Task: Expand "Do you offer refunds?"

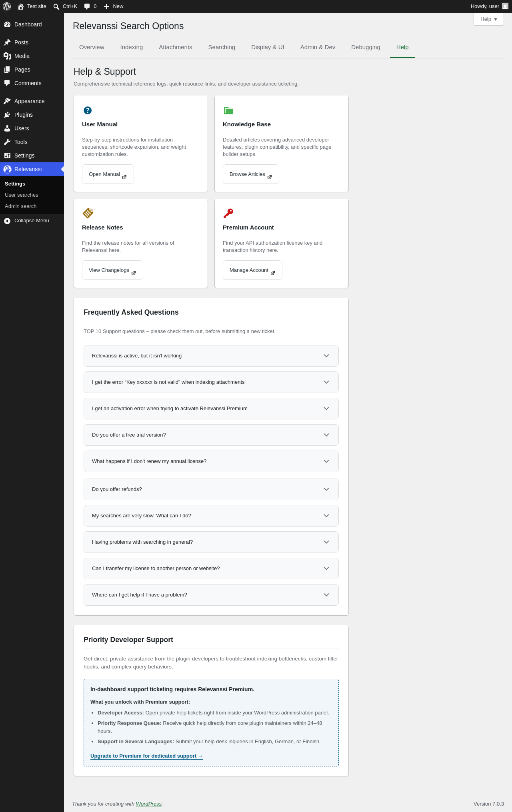Action: point(211,489)
